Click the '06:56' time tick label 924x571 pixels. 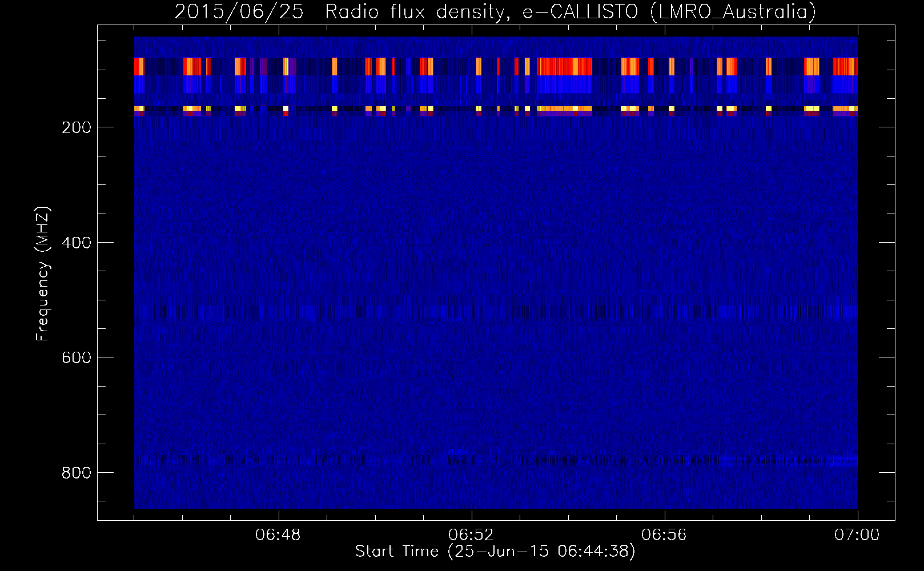pos(664,535)
